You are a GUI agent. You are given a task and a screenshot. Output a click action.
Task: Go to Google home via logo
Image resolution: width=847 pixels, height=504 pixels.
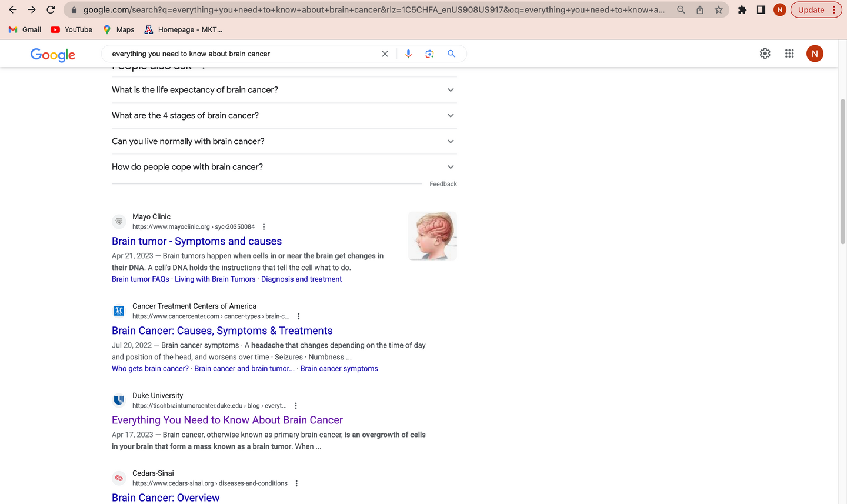[53, 55]
